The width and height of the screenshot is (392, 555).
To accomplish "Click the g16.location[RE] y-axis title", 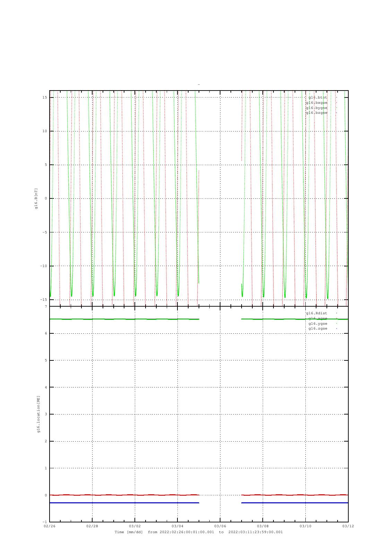I will [38, 414].
